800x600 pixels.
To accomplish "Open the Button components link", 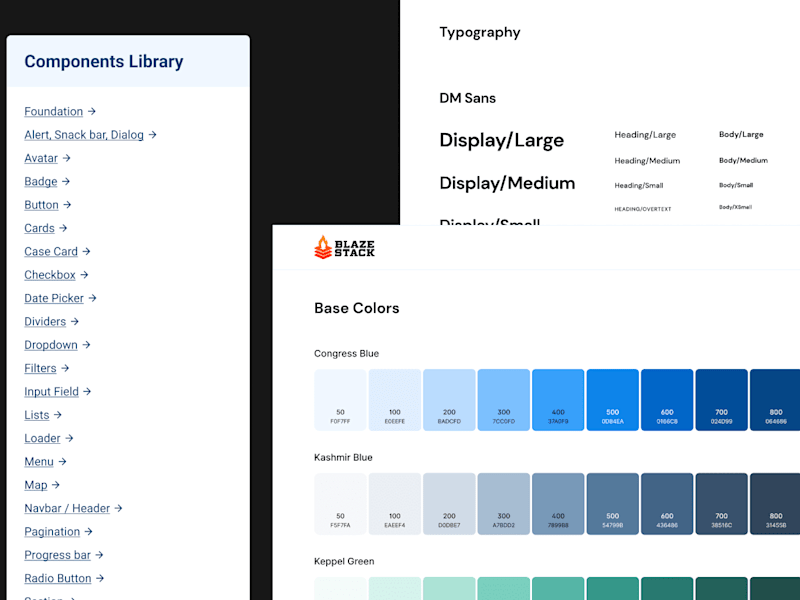I will pyautogui.click(x=41, y=205).
